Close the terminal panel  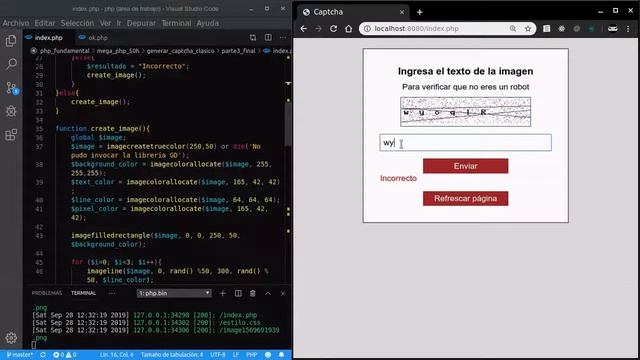click(x=283, y=293)
